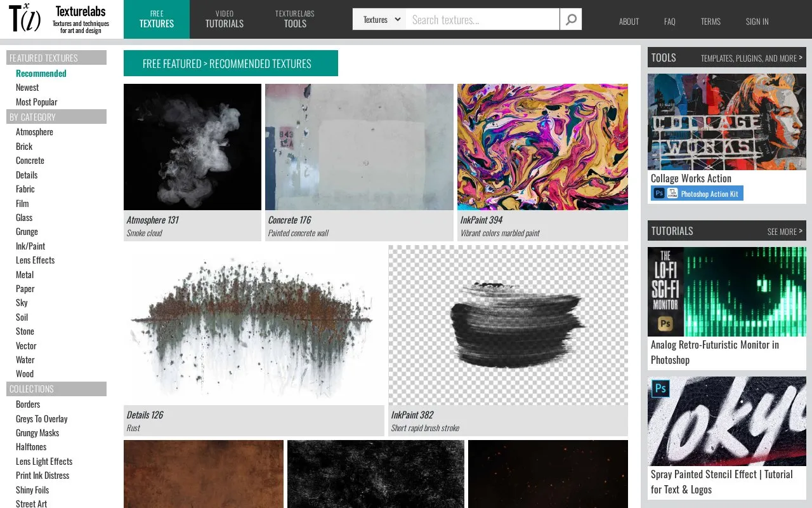Open the Video Tutorials tab

(x=225, y=19)
